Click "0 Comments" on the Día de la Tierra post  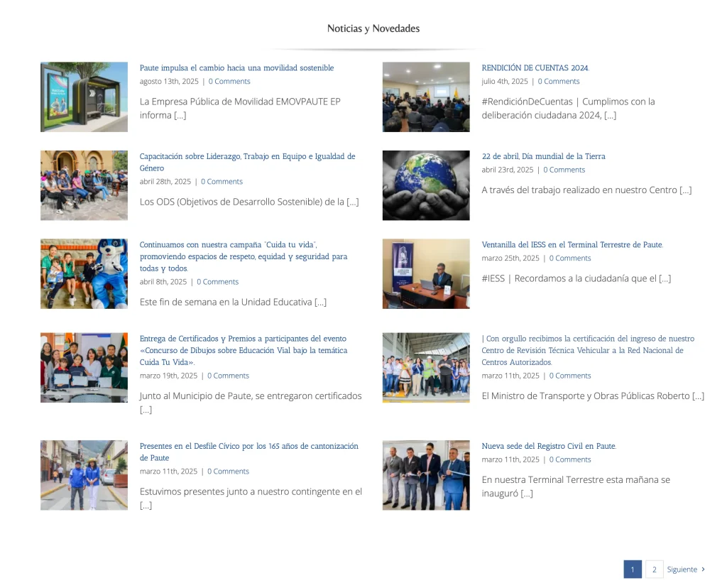pos(564,170)
